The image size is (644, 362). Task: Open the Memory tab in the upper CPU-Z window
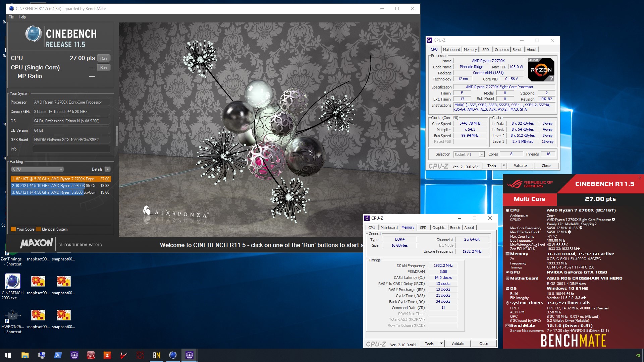470,50
